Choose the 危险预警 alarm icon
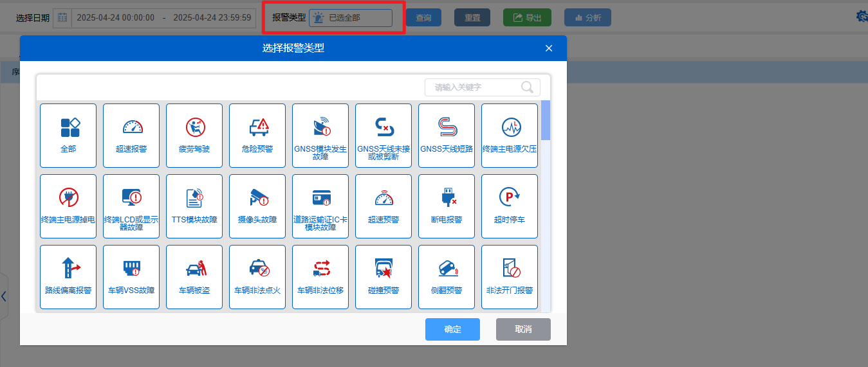The height and width of the screenshot is (367, 868). point(257,127)
